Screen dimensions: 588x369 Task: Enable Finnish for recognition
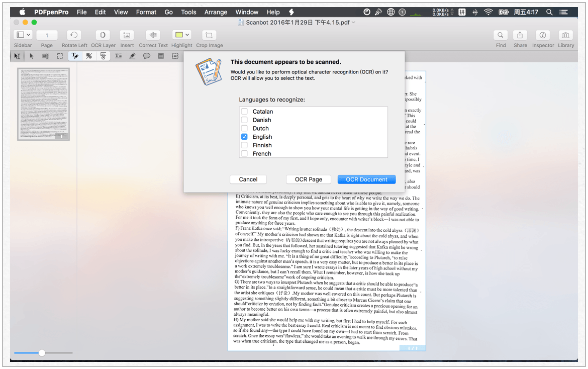coord(245,145)
